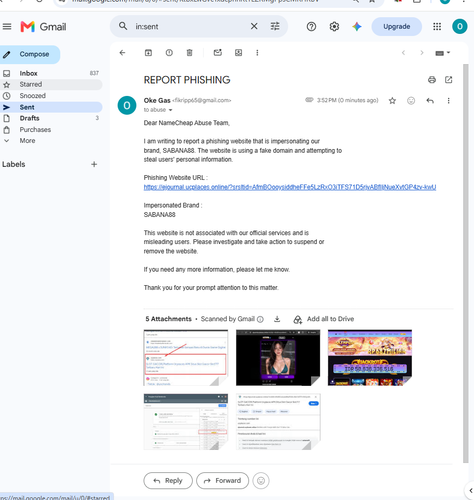Show the Scanned by Gmail info icon
Viewport: 474px width, 500px height.
tap(260, 319)
